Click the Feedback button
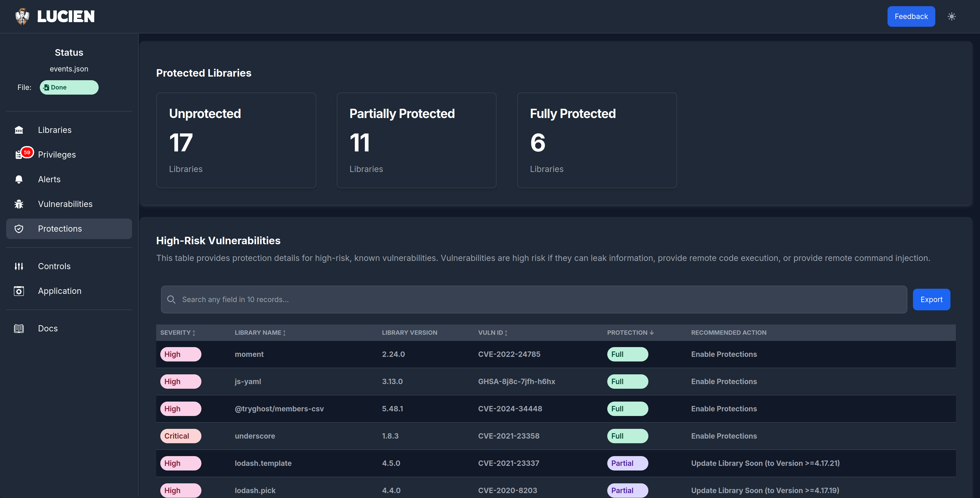The image size is (980, 498). coord(911,16)
